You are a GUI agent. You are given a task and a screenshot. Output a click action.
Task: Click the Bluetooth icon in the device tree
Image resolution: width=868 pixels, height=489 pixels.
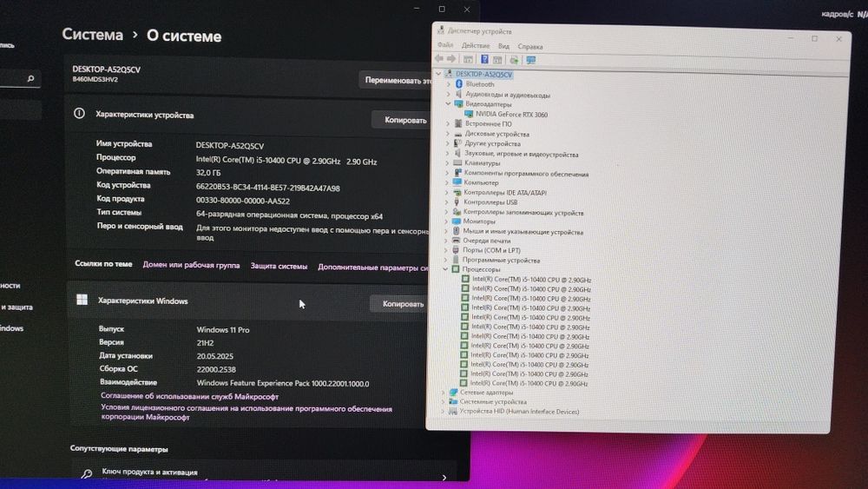pos(459,84)
